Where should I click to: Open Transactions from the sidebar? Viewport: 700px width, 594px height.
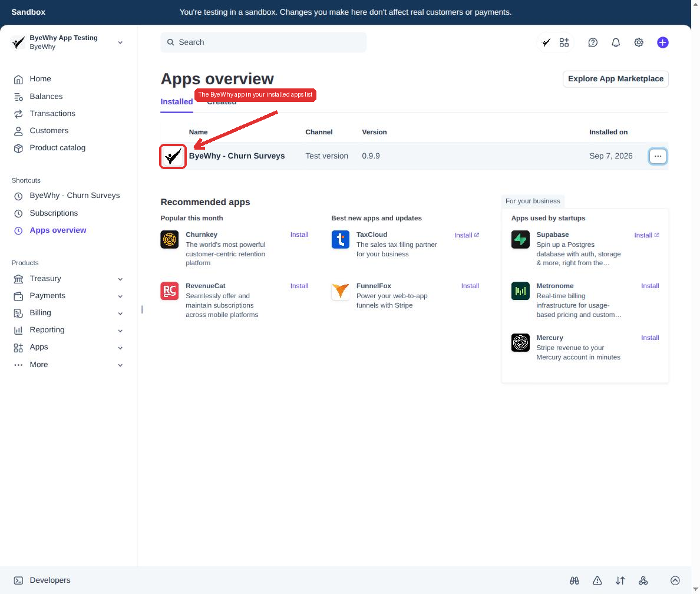(52, 114)
